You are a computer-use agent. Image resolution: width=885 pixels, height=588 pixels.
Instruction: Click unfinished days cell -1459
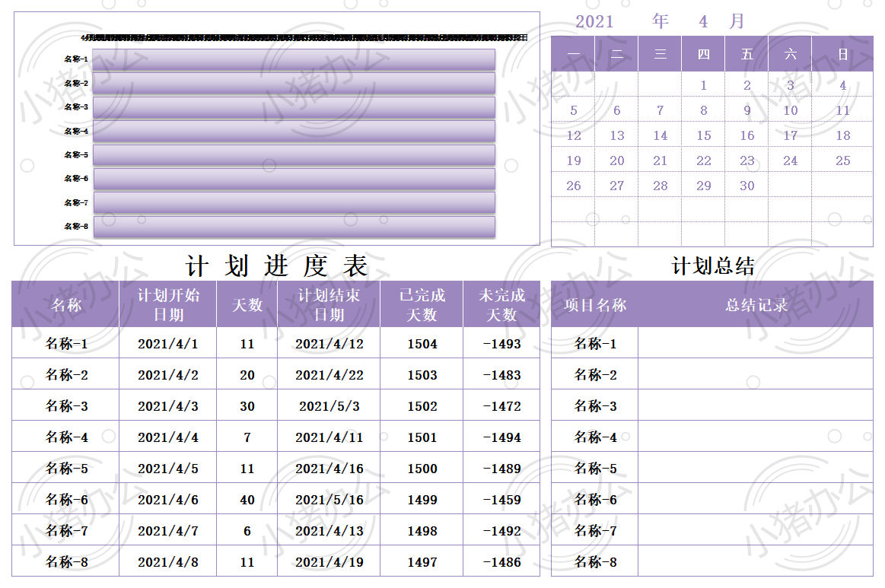point(501,500)
